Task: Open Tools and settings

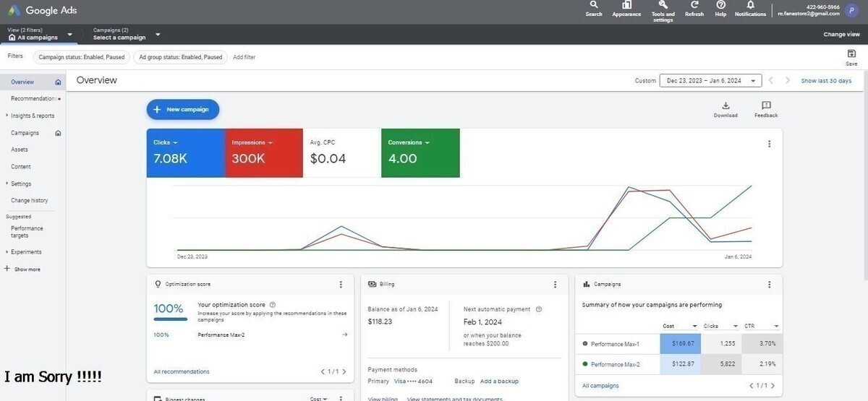Action: click(x=663, y=6)
